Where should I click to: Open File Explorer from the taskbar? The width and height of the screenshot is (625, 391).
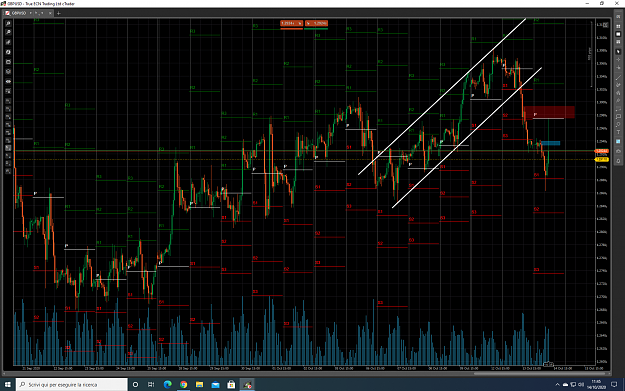tap(199, 385)
